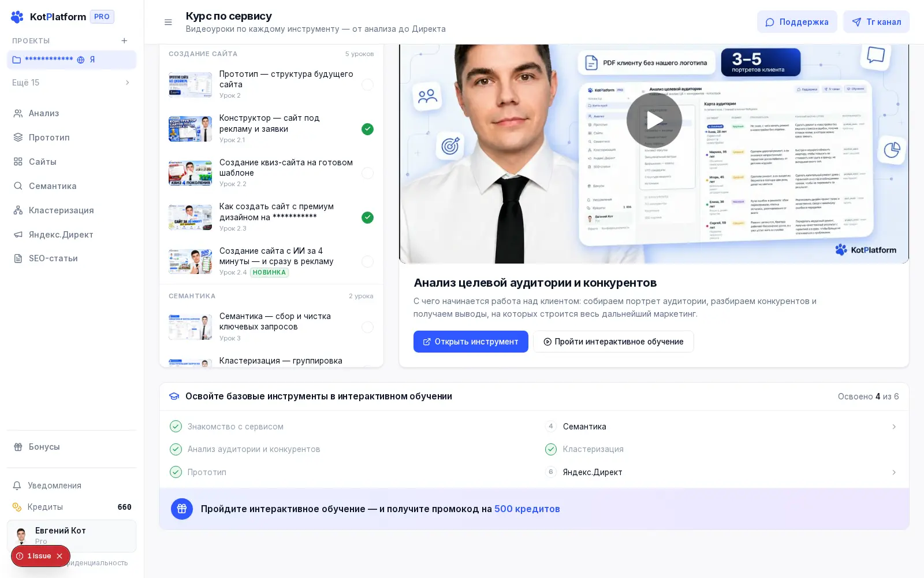Open Семантика interactive step chevron
The width and height of the screenshot is (924, 578).
point(894,427)
